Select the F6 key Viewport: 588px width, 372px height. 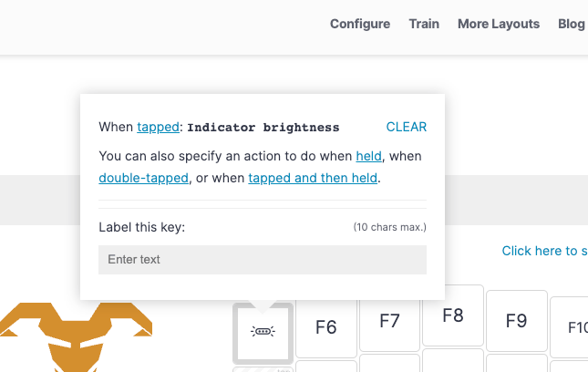pos(325,327)
